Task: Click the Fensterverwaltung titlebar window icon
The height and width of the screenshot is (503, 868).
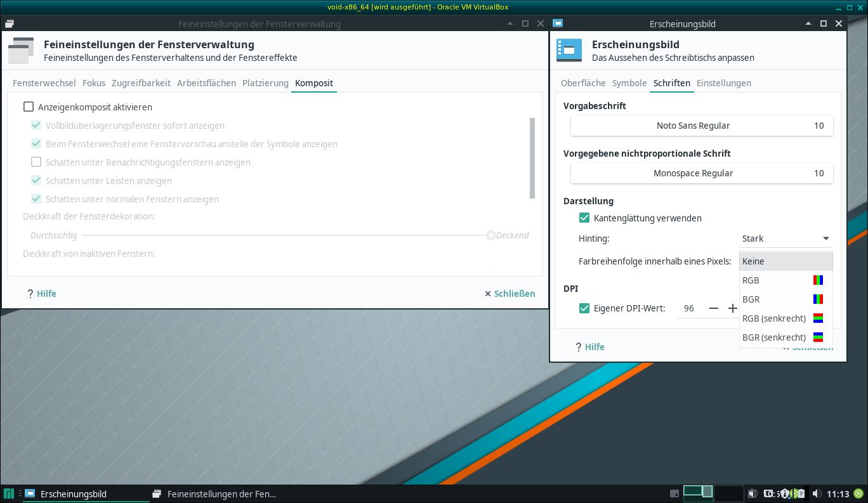Action: point(9,23)
